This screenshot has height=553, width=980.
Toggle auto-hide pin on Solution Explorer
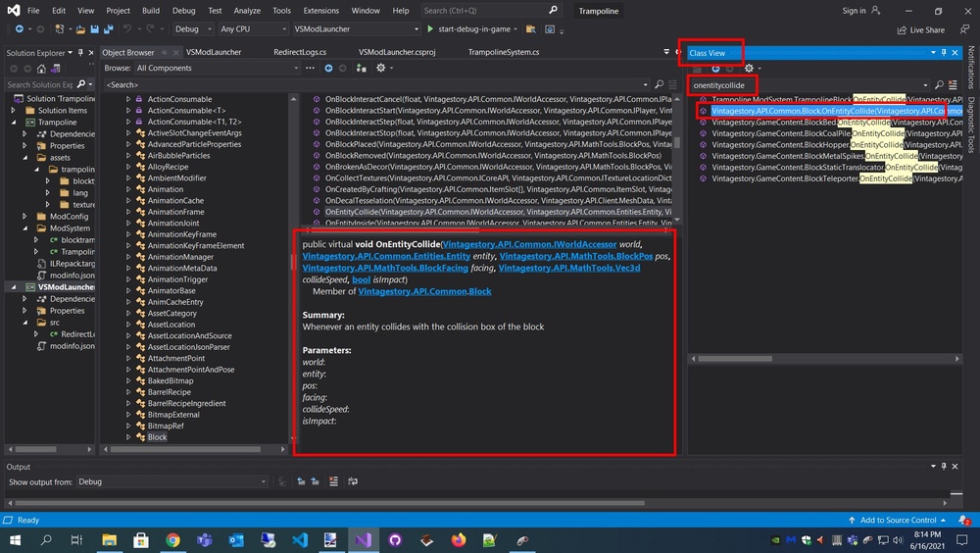[81, 52]
